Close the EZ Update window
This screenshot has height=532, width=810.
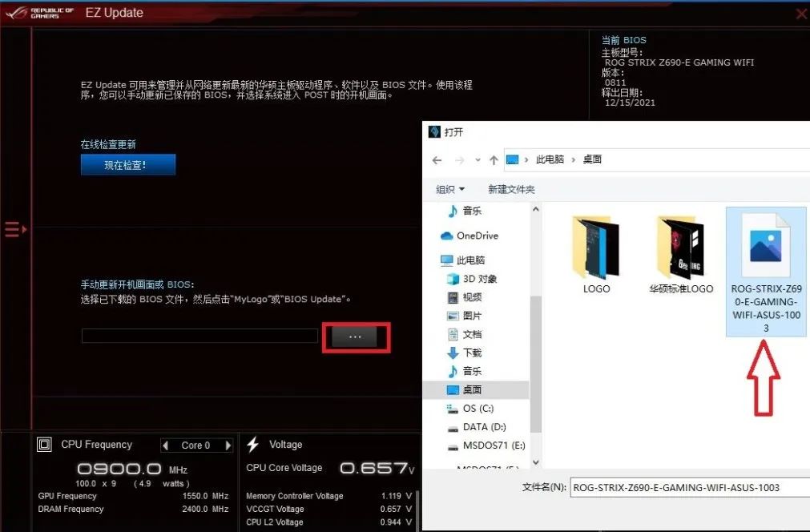click(802, 14)
